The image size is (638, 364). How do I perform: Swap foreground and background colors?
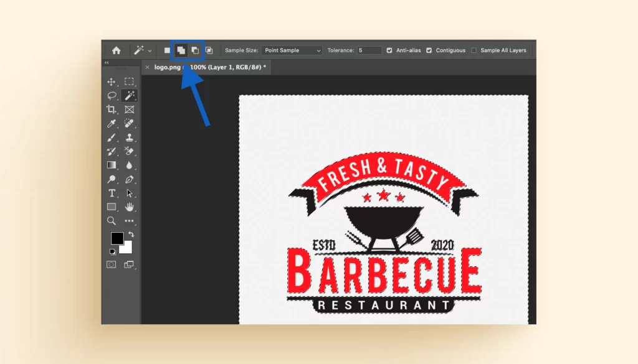coord(131,234)
